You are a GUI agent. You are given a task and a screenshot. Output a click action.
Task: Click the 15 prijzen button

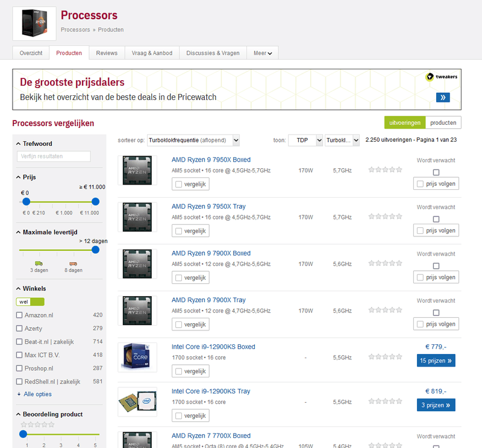click(x=436, y=361)
